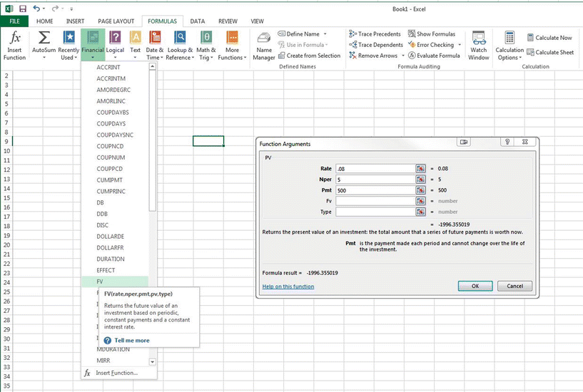Open the FILE tab

[14, 21]
